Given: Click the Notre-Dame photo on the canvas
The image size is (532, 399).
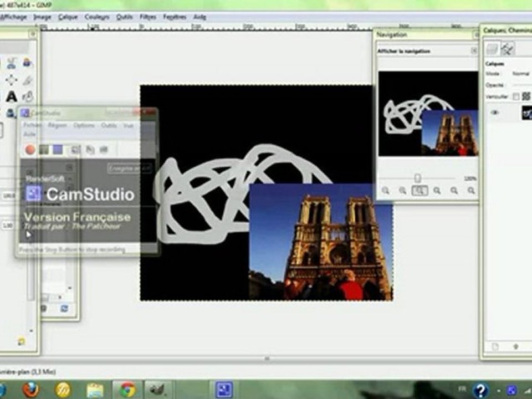Looking at the screenshot, I should click(x=321, y=242).
